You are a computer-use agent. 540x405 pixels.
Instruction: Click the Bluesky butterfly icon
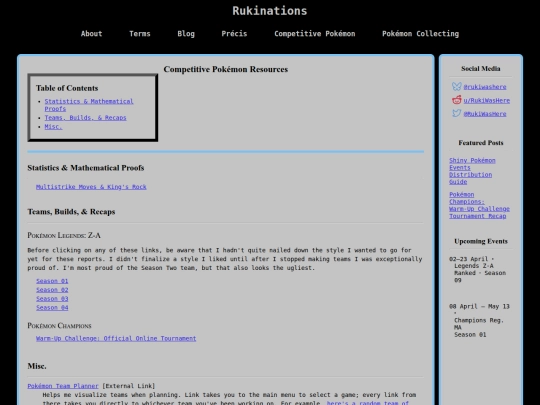pos(456,86)
